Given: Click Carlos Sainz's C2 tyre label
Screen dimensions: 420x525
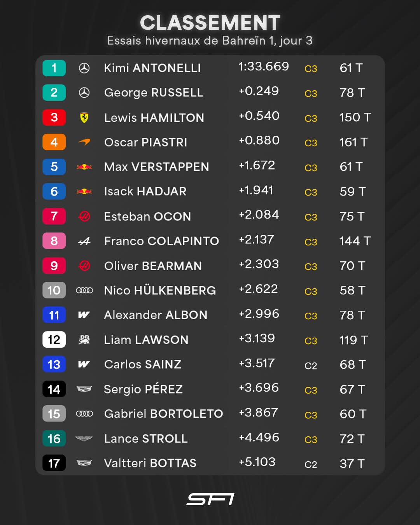Looking at the screenshot, I should 310,366.
